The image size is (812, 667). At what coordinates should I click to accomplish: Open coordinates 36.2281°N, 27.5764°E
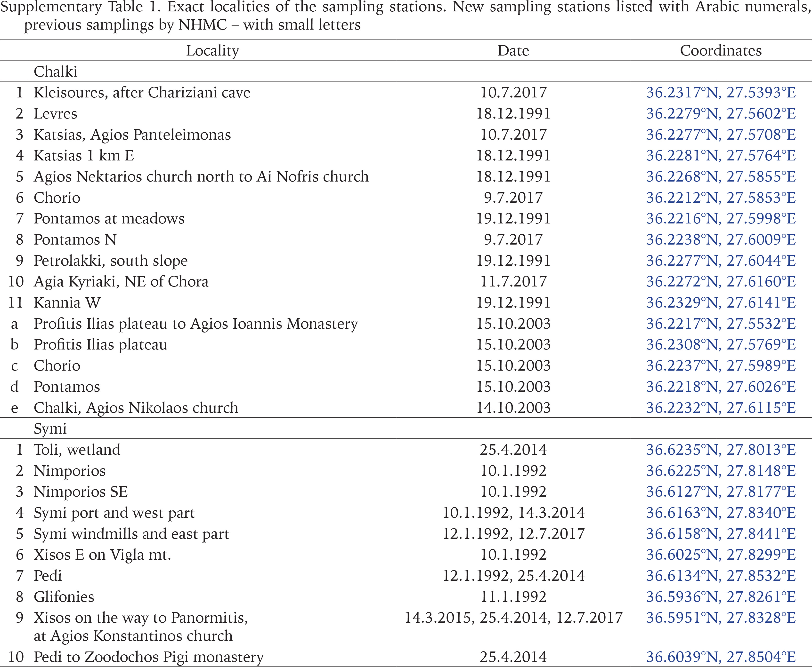point(721,156)
